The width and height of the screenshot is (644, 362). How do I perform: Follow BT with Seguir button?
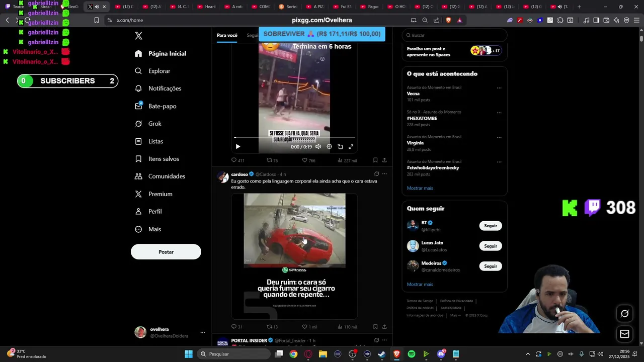491,226
